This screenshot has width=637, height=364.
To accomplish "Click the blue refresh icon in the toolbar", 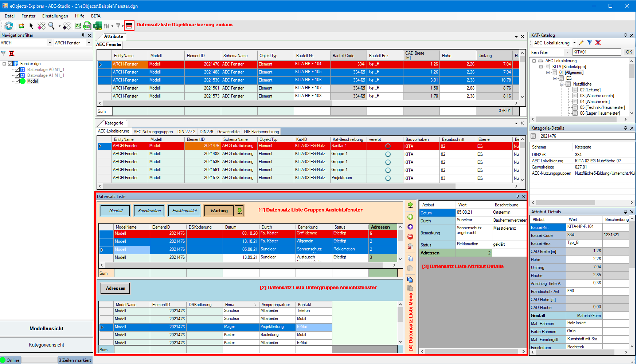I will coord(9,25).
